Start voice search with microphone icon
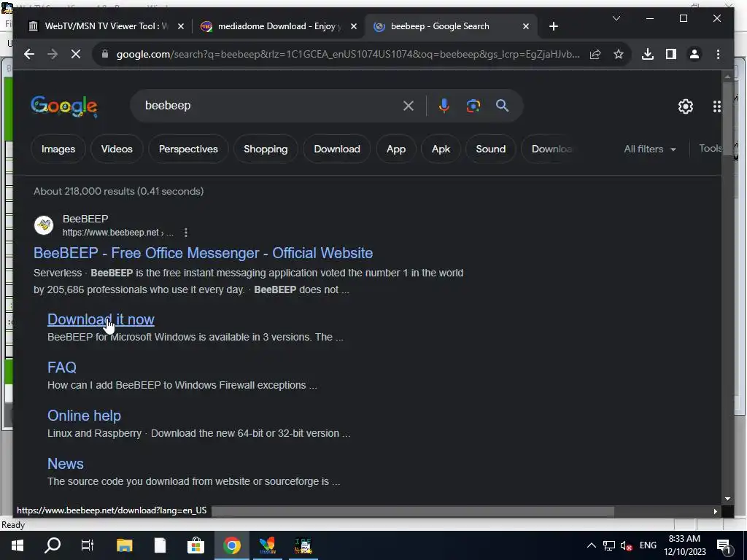747x560 pixels. [444, 106]
